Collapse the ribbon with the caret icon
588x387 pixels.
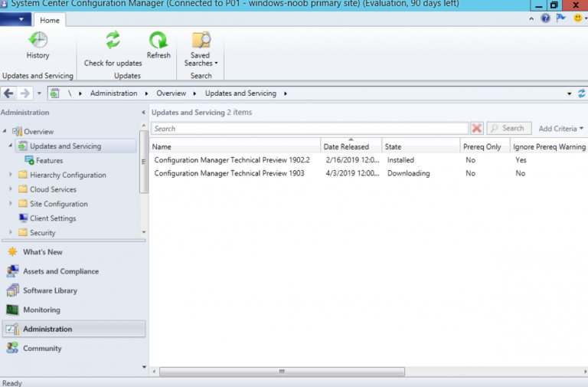pos(531,18)
